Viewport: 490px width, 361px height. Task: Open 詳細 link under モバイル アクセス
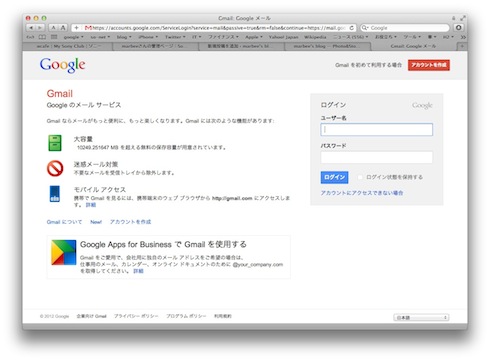click(91, 205)
